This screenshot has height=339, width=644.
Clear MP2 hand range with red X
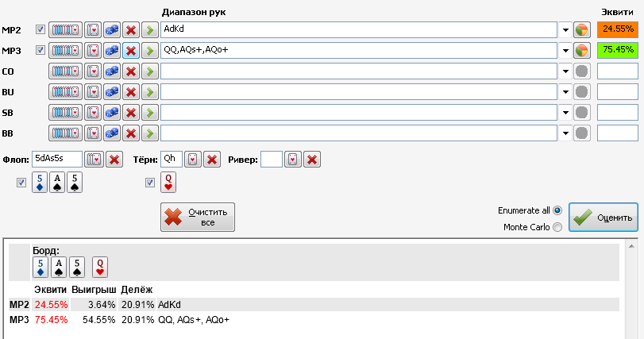[x=131, y=30]
